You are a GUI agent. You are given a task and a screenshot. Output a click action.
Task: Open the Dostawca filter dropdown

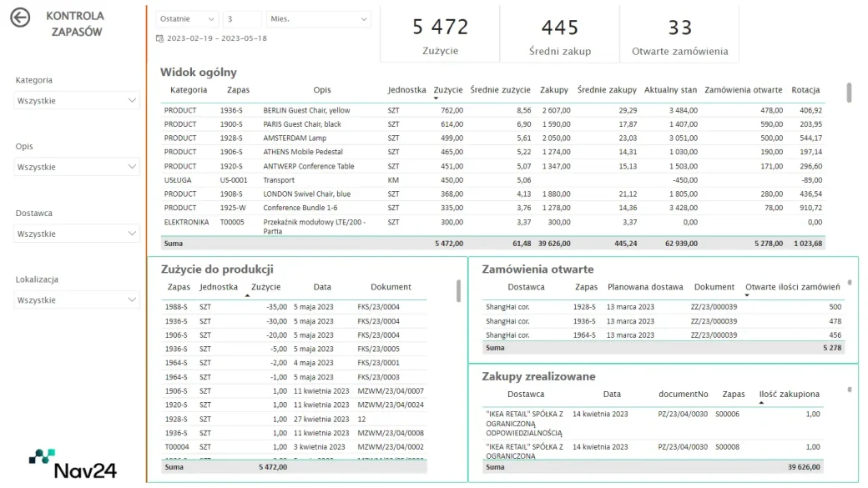[x=77, y=234]
